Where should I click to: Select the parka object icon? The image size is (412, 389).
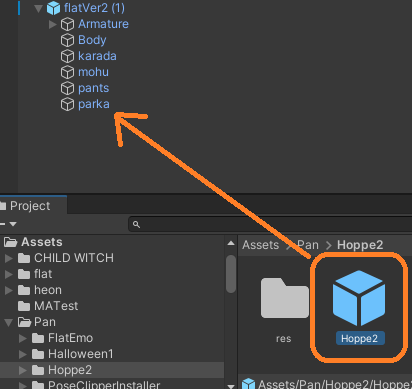pyautogui.click(x=67, y=104)
